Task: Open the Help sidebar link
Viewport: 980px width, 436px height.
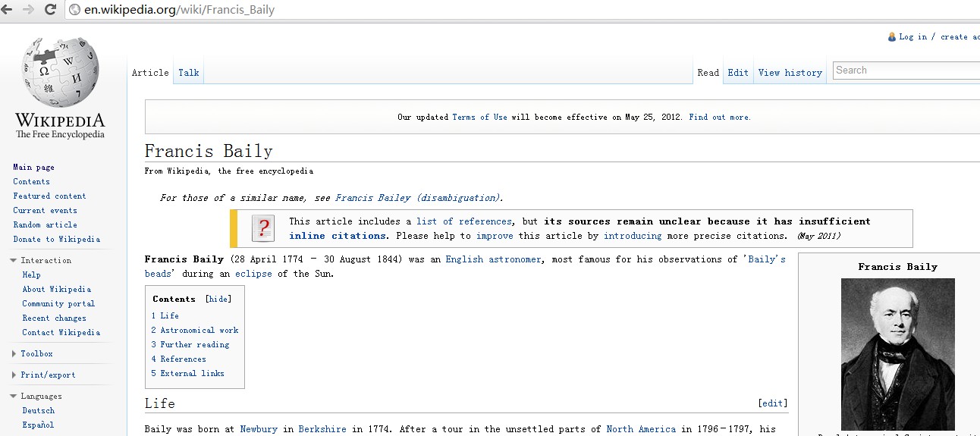Action: (x=31, y=274)
